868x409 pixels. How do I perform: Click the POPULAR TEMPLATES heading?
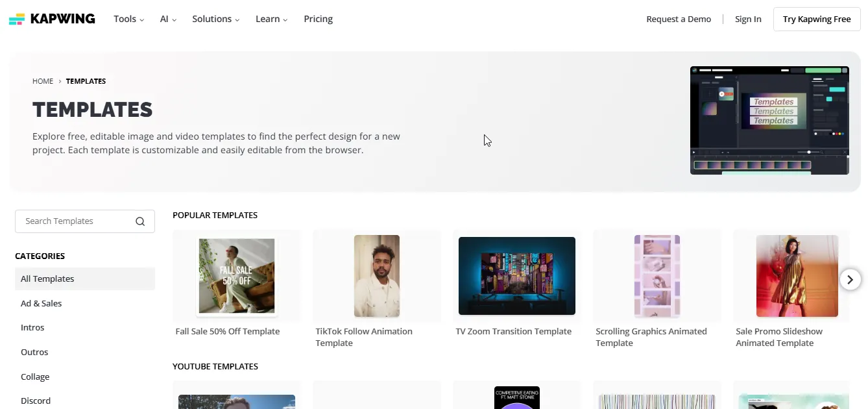[215, 215]
